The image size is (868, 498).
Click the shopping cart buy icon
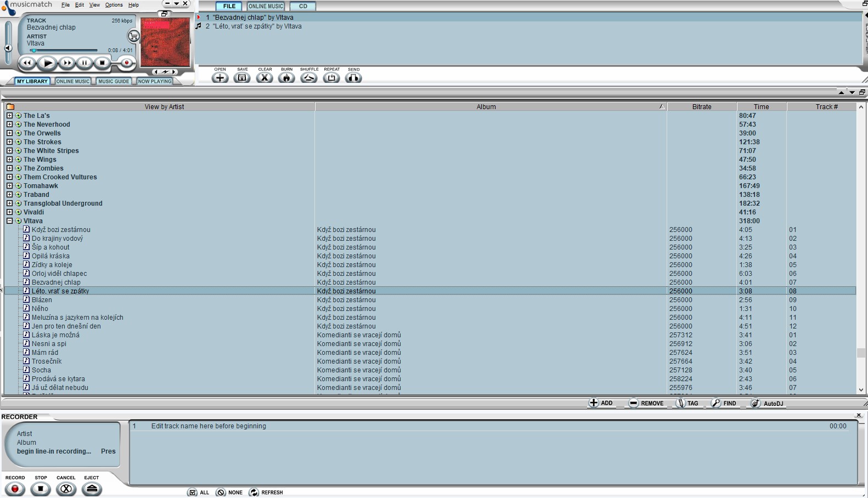[x=133, y=37]
